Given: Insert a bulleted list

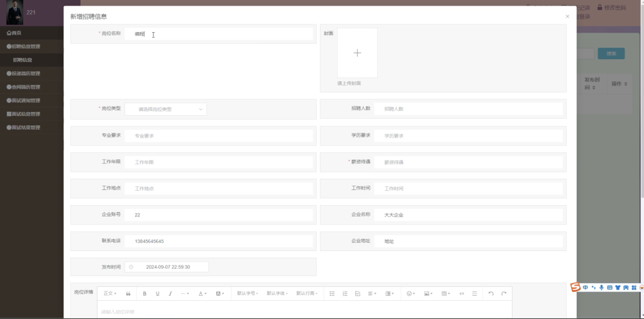Looking at the screenshot, I should click(332, 293).
